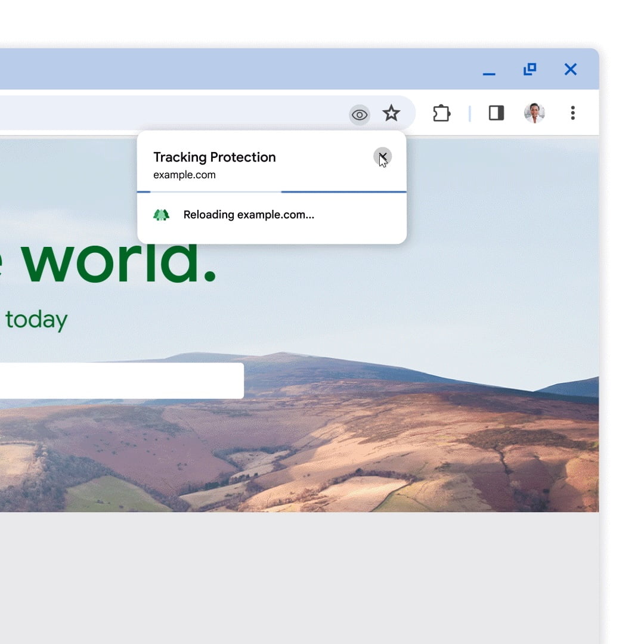Click the Tracking Protection header
The image size is (644, 644).
point(215,157)
